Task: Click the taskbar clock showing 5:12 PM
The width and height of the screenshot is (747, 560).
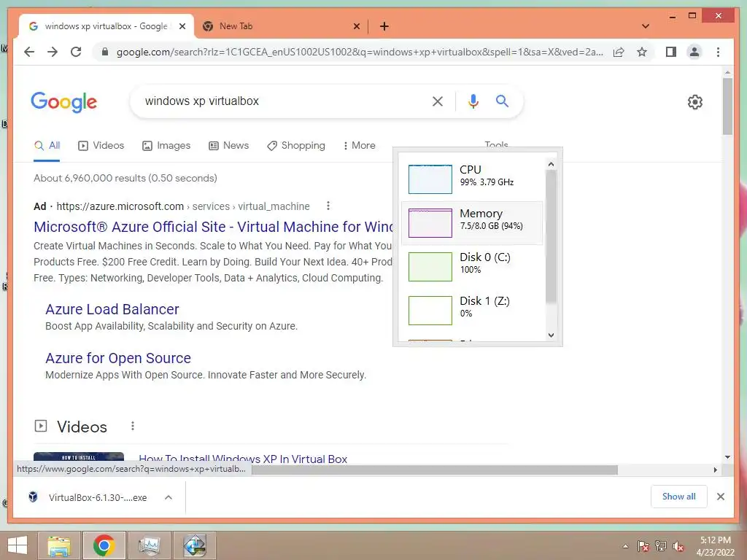Action: click(x=715, y=545)
